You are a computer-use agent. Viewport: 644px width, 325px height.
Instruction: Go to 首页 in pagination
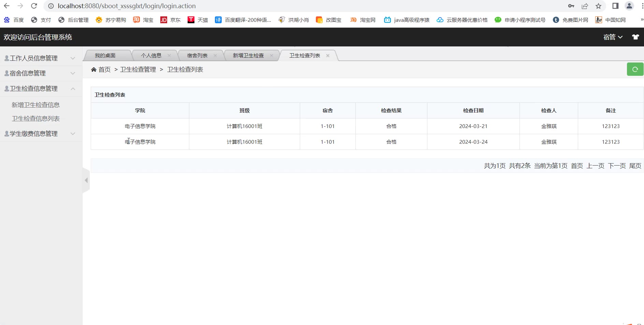(x=577, y=166)
